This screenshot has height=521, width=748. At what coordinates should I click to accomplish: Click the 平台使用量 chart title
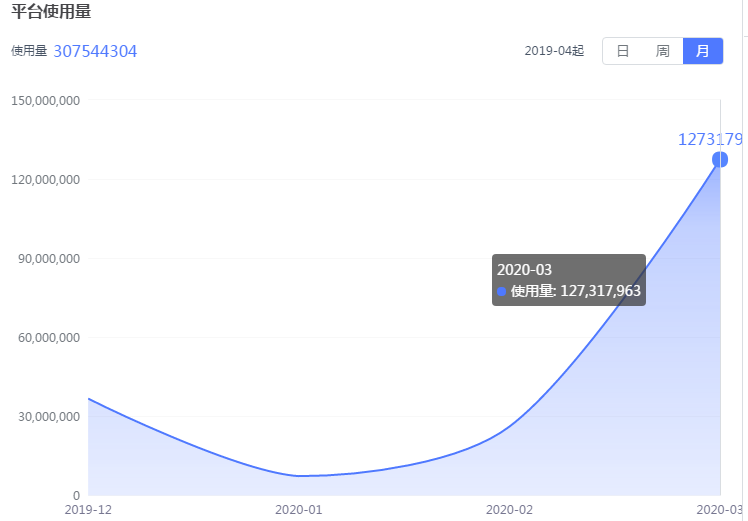pos(51,12)
